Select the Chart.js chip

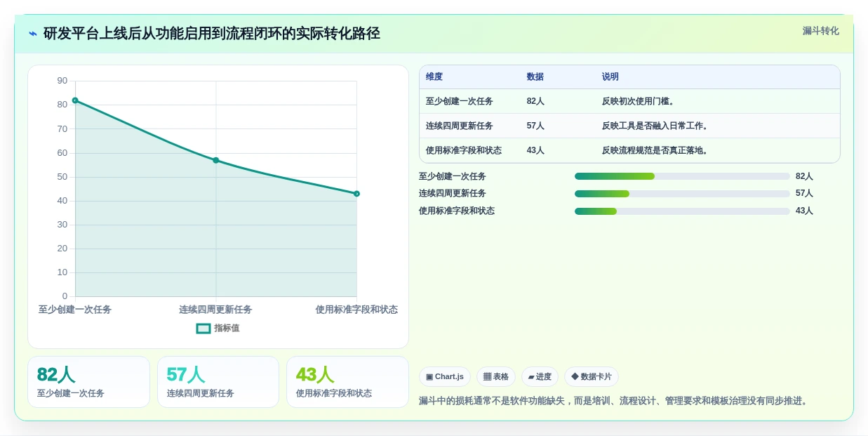[445, 377]
